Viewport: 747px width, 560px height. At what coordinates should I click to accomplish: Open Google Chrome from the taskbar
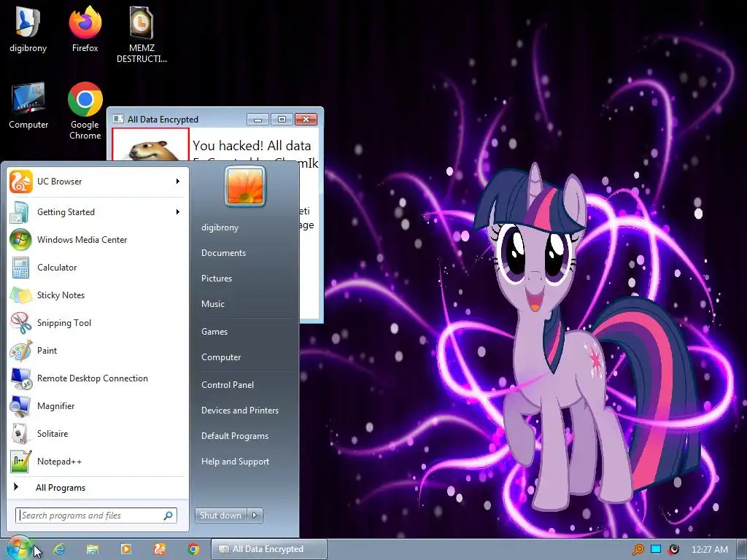coord(193,549)
